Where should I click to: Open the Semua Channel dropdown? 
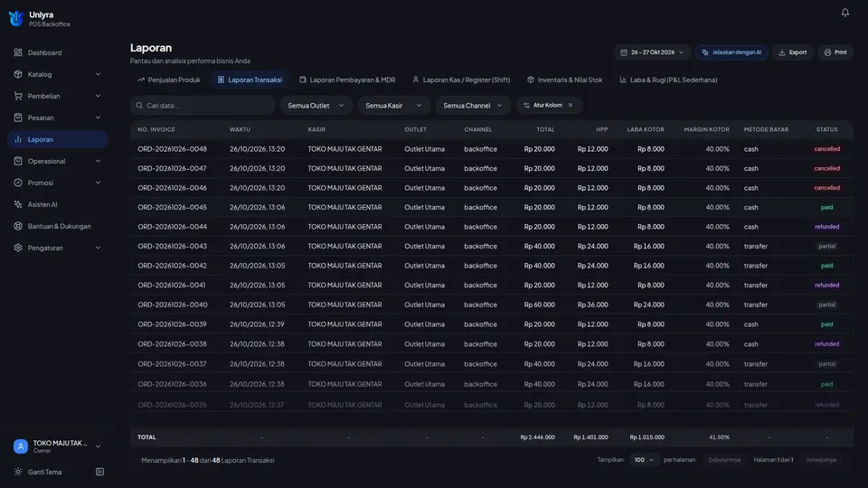(x=473, y=105)
